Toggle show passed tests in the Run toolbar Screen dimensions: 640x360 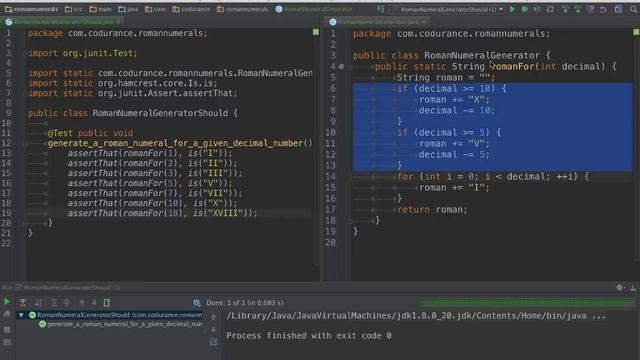click(x=23, y=302)
